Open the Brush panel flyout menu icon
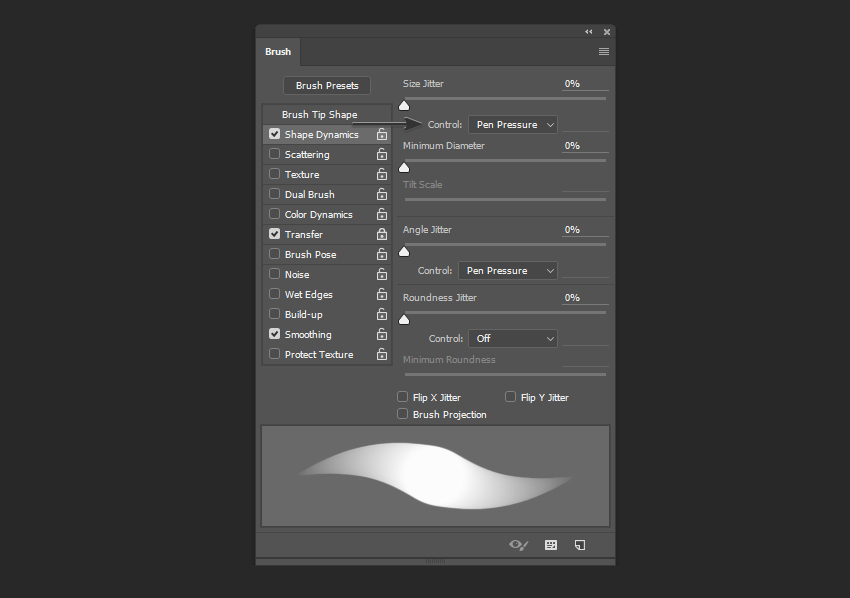 pos(603,52)
